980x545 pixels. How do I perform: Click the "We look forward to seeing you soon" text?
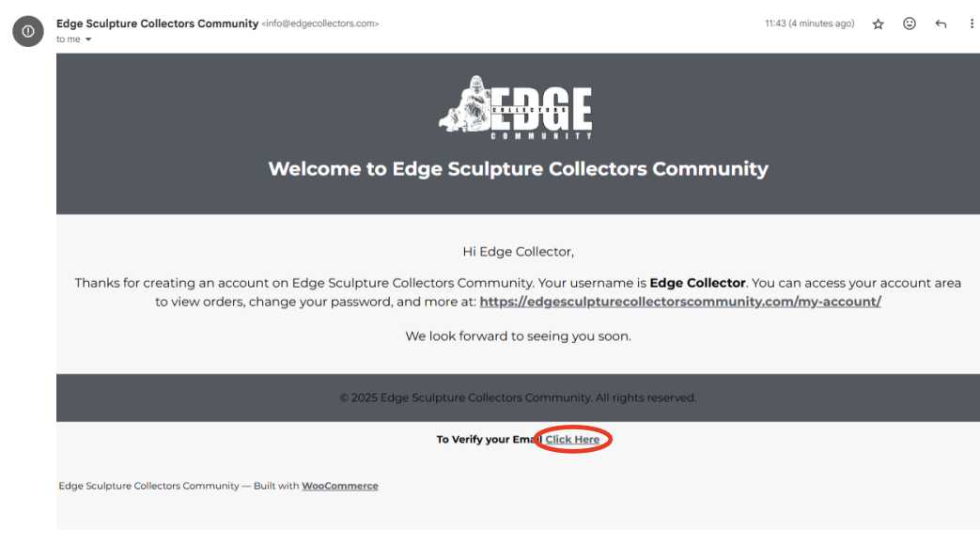[x=518, y=335]
